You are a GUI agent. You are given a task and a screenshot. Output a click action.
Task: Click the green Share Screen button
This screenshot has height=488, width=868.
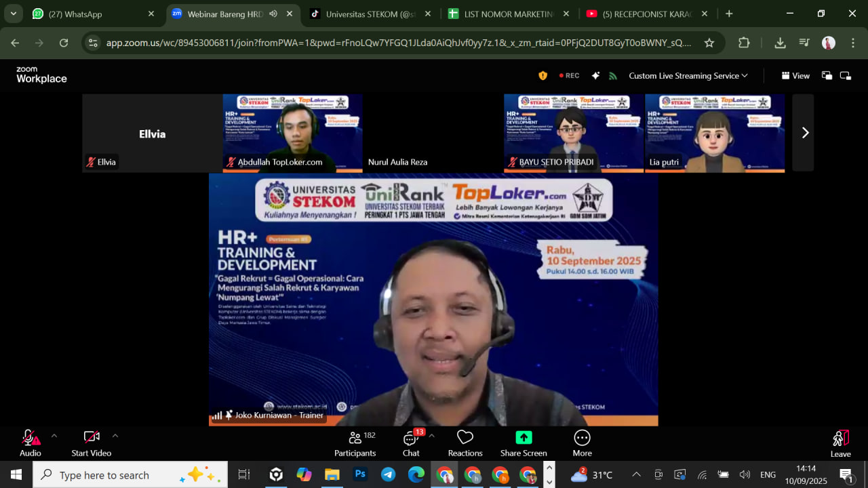tap(524, 443)
